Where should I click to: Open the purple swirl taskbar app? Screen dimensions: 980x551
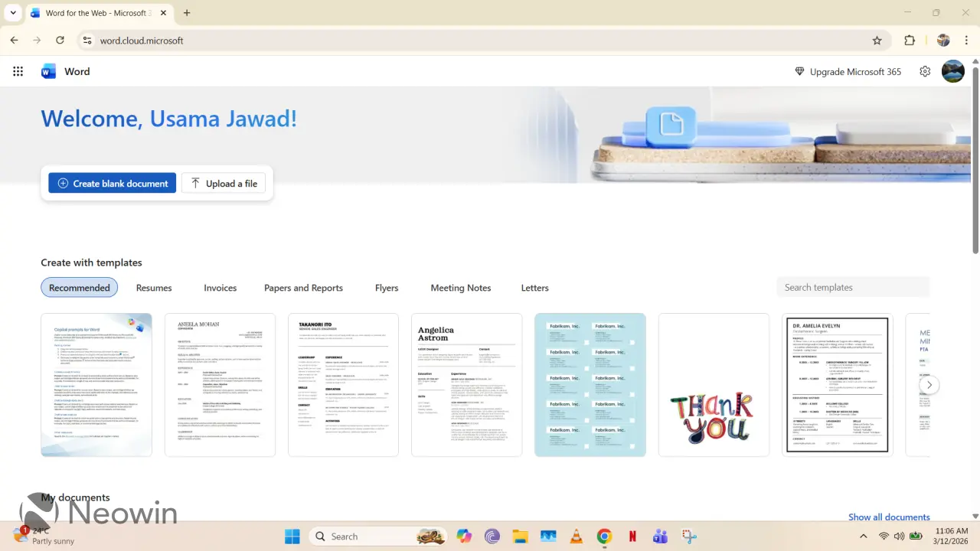click(492, 536)
